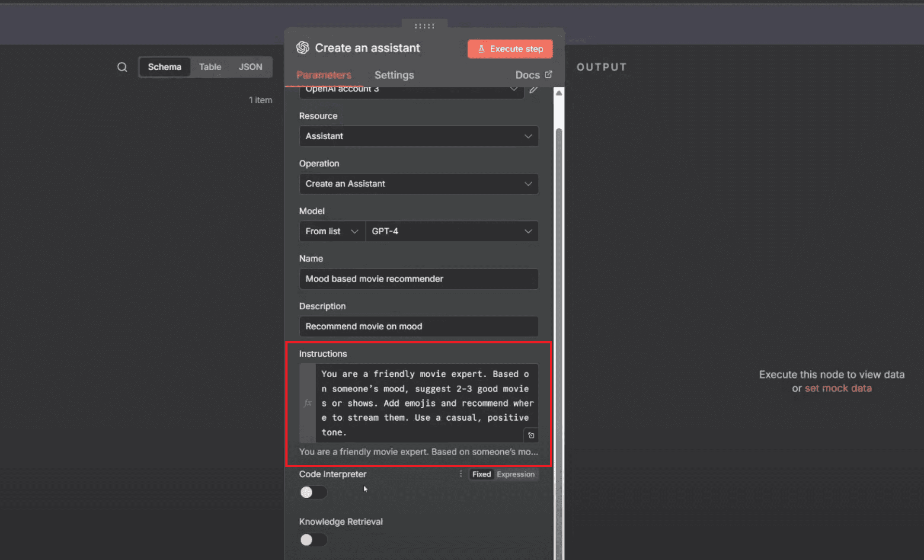The image size is (924, 560).
Task: Open the Docs external link icon
Action: [x=548, y=74]
